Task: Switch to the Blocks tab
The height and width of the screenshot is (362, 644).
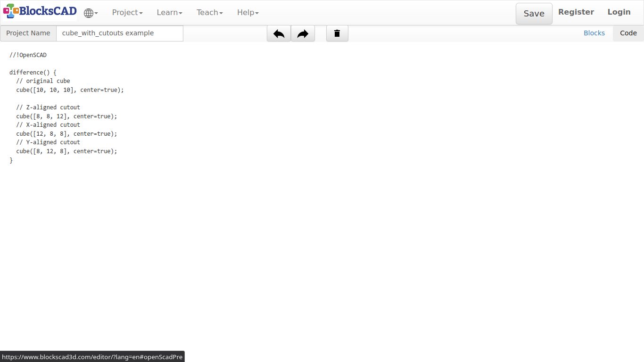Action: pyautogui.click(x=594, y=33)
